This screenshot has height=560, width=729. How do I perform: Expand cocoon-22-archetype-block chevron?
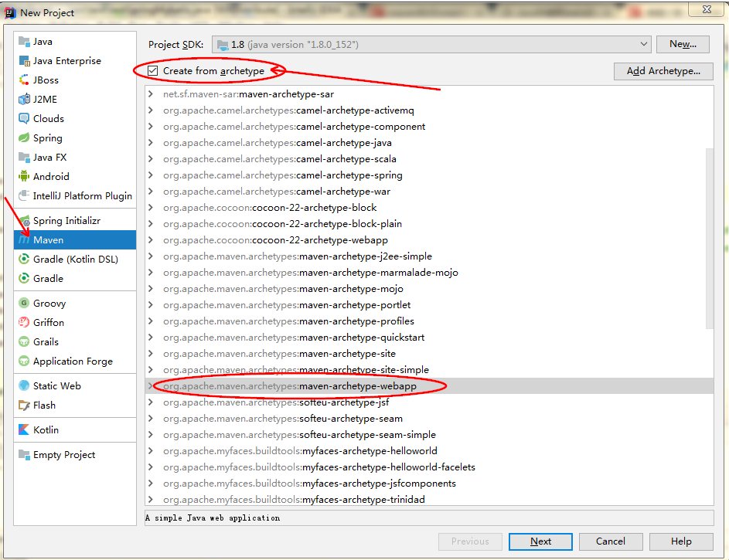tap(151, 208)
